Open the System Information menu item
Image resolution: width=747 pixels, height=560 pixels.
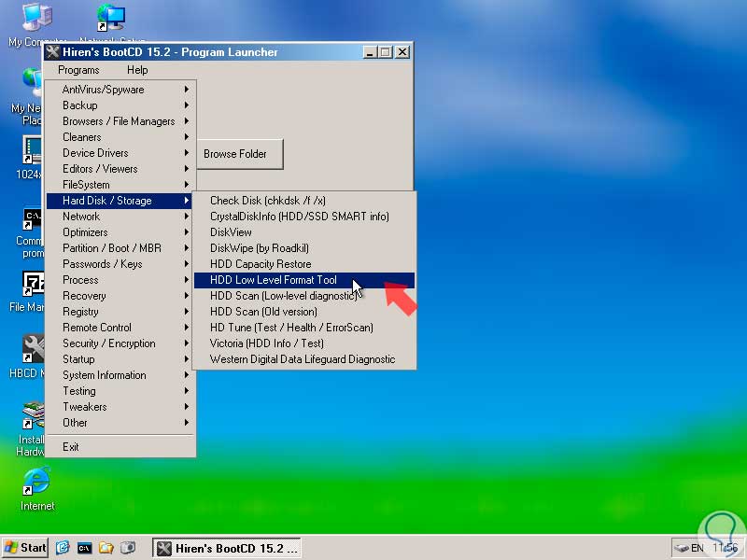pos(120,375)
